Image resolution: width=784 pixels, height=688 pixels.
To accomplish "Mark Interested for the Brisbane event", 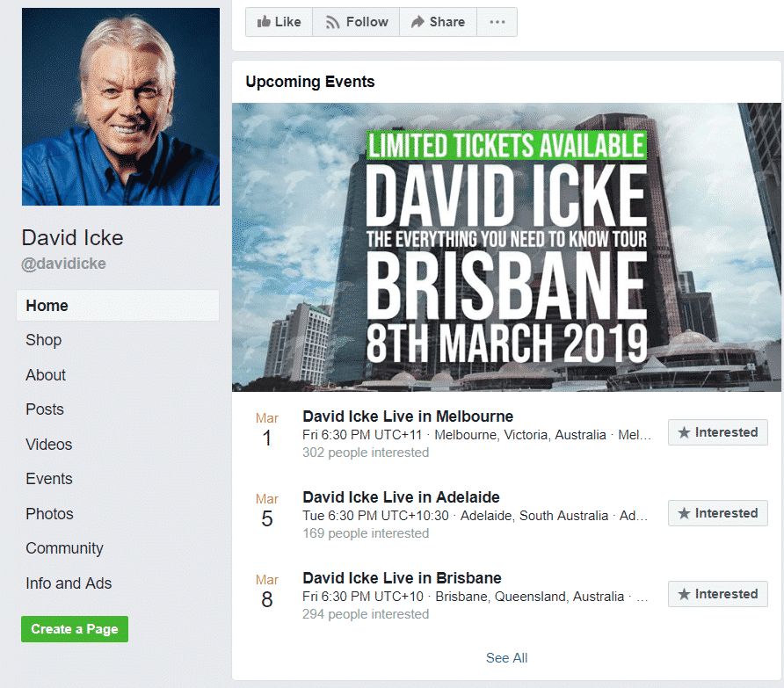I will click(x=717, y=594).
